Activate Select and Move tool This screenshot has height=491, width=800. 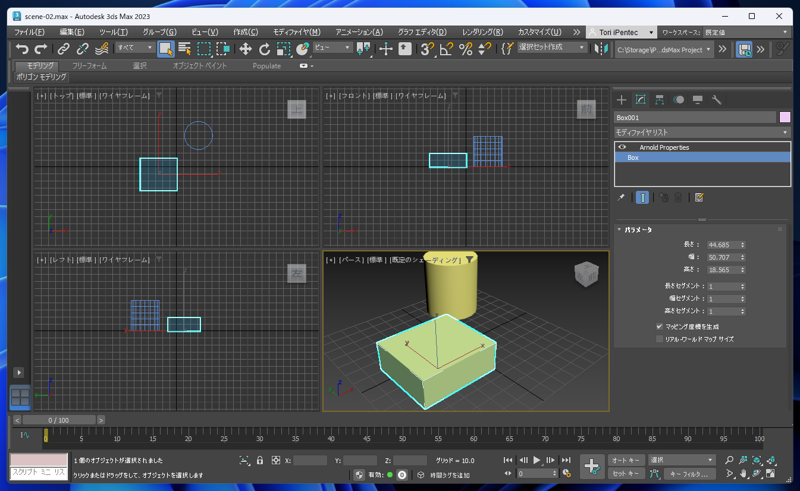pyautogui.click(x=245, y=49)
